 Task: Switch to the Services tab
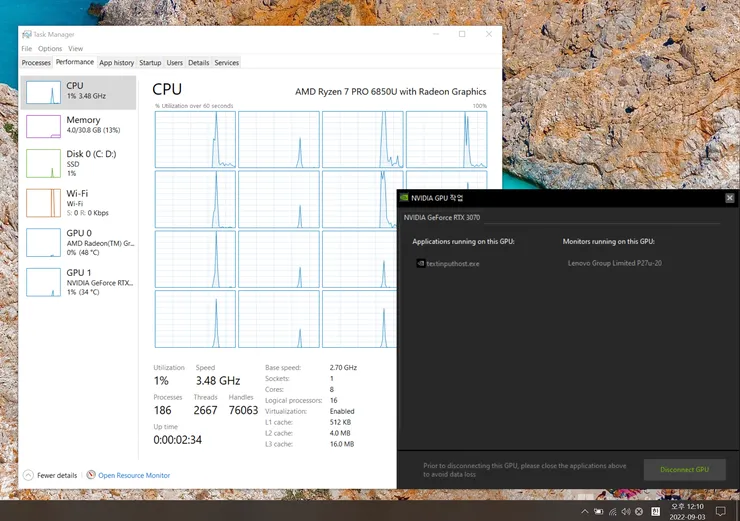point(227,63)
